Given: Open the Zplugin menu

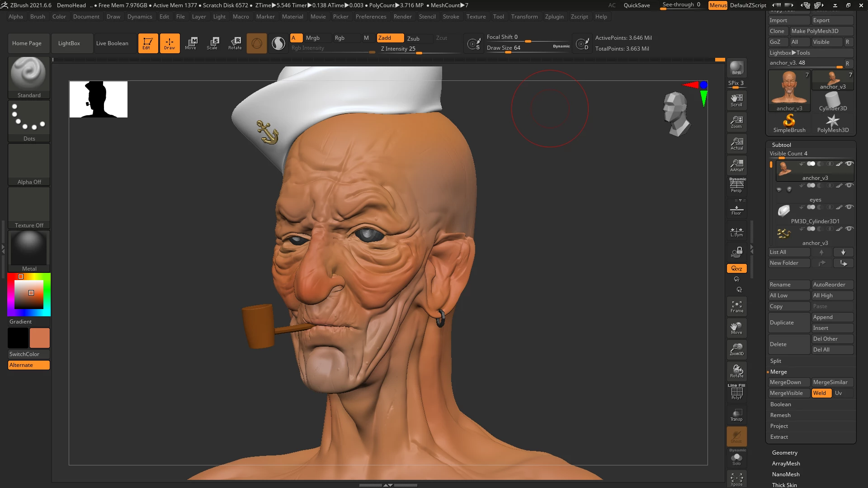Looking at the screenshot, I should 554,17.
